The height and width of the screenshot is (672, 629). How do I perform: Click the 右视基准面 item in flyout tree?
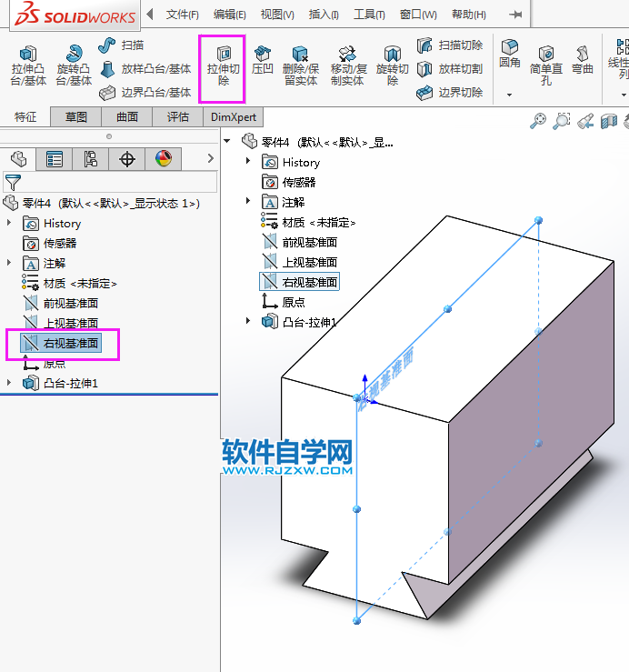pyautogui.click(x=300, y=282)
